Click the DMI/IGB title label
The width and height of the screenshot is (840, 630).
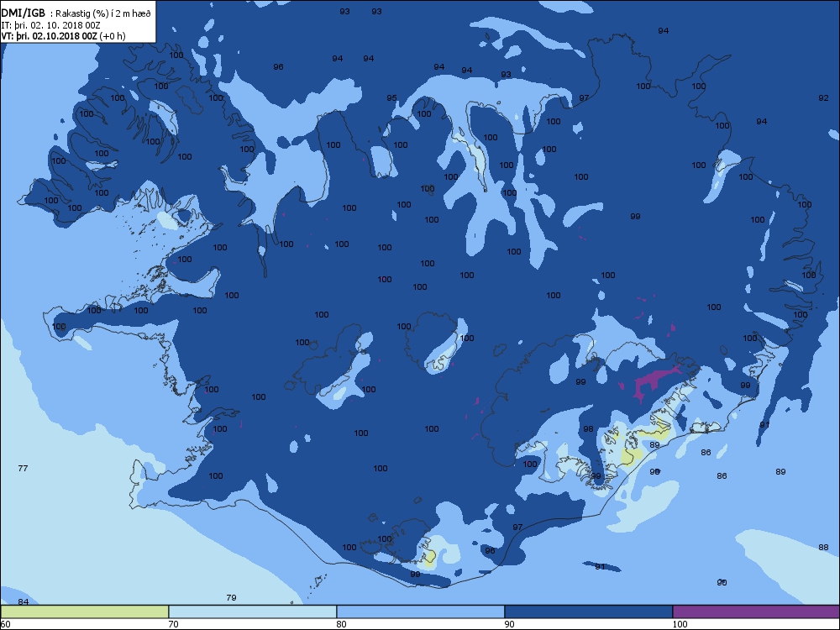(24, 13)
